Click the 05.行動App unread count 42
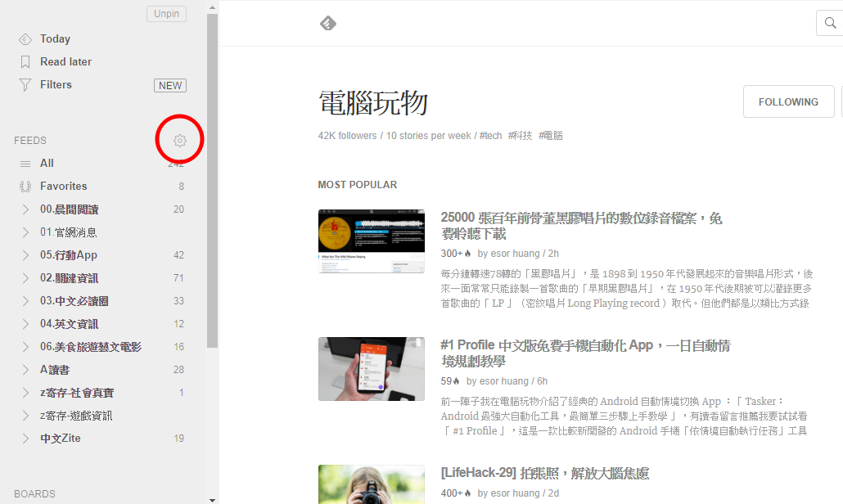Image resolution: width=843 pixels, height=504 pixels. click(x=178, y=255)
